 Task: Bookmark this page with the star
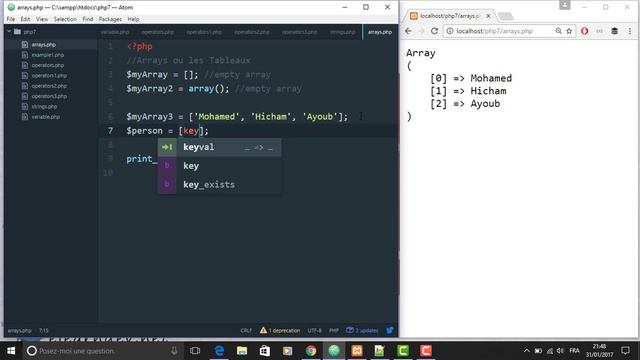569,31
